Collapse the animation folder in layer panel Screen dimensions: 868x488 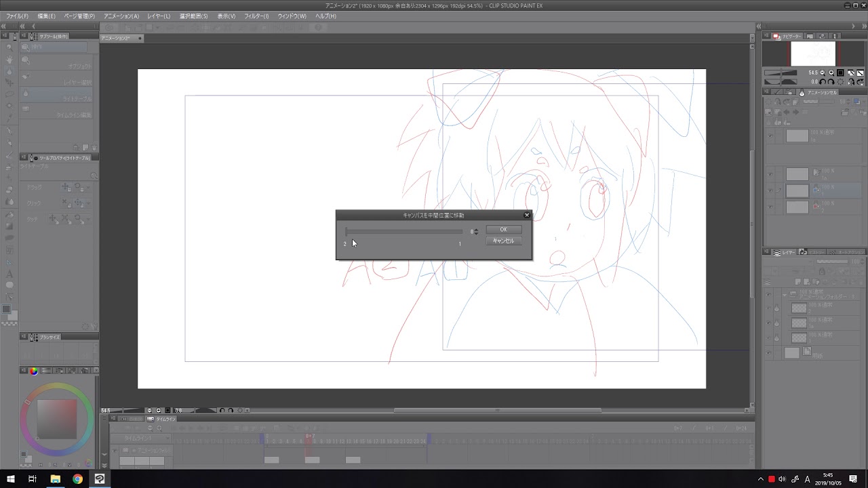[785, 296]
